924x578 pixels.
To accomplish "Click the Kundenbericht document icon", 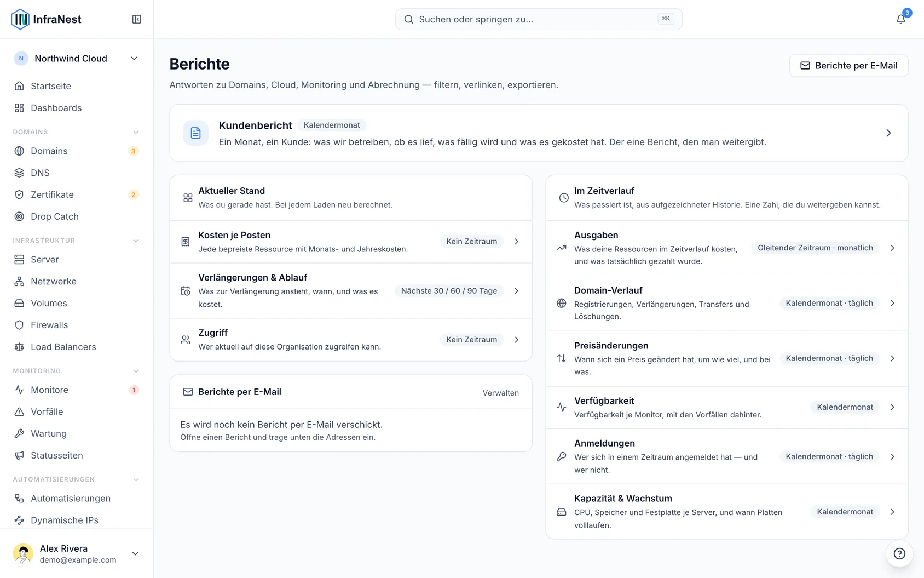I will [x=195, y=133].
